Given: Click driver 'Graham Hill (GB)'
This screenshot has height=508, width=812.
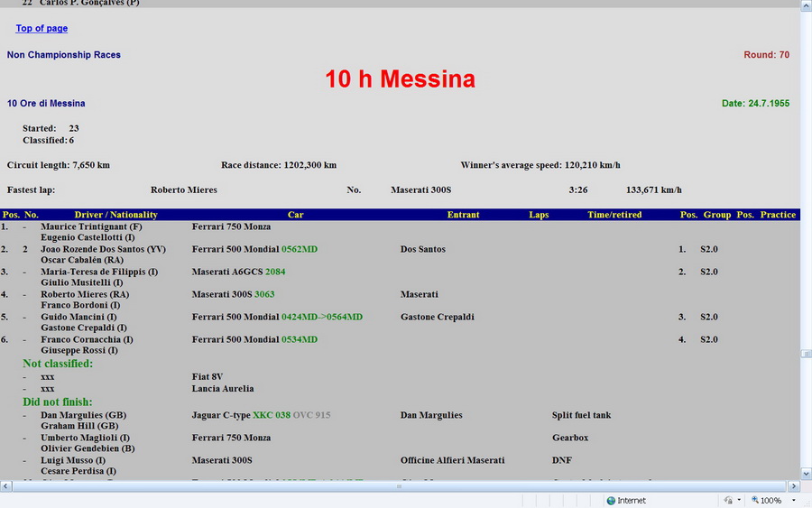Looking at the screenshot, I should (x=79, y=426).
